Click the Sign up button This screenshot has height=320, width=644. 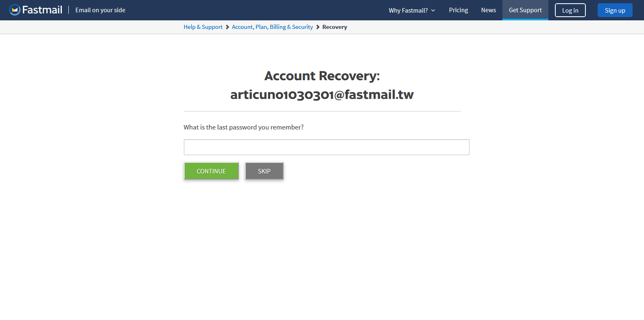(x=615, y=10)
